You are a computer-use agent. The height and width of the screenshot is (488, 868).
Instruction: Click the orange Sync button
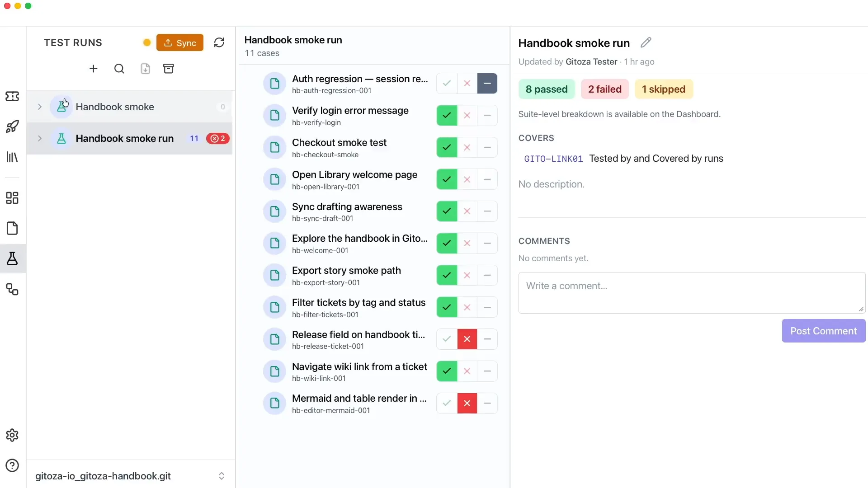[x=180, y=42]
